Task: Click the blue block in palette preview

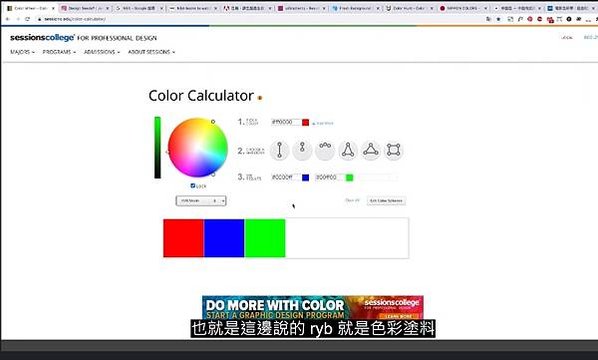Action: coord(224,238)
